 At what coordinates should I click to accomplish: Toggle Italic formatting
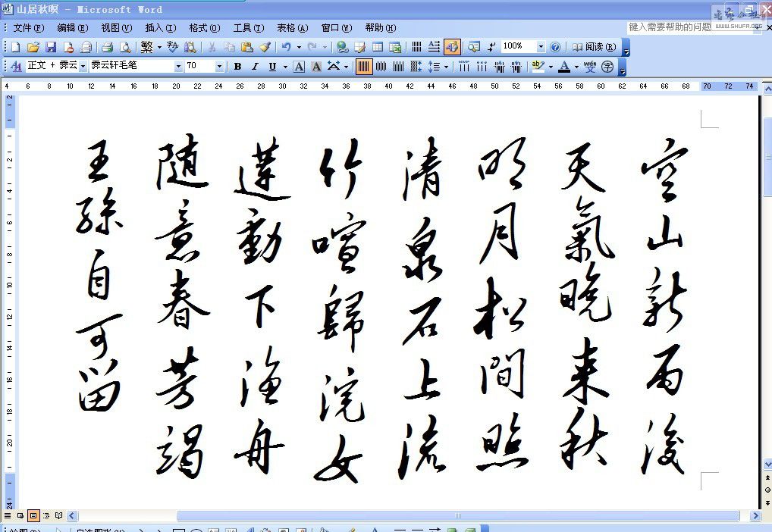[x=255, y=67]
